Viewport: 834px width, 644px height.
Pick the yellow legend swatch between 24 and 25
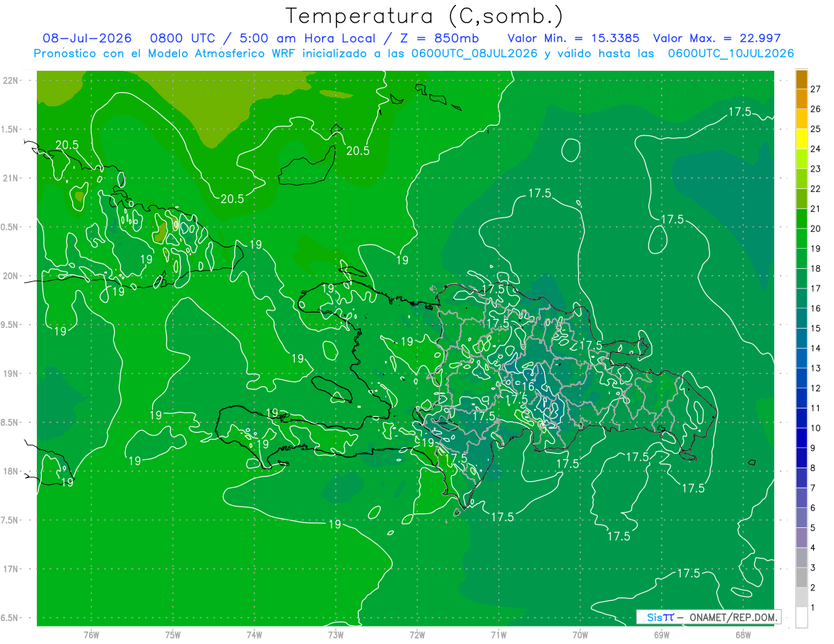pos(801,139)
